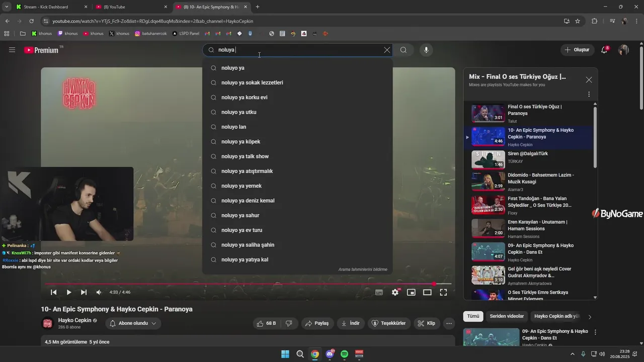
Task: Select suggestion noluyo ya talk show
Action: [x=297, y=156]
